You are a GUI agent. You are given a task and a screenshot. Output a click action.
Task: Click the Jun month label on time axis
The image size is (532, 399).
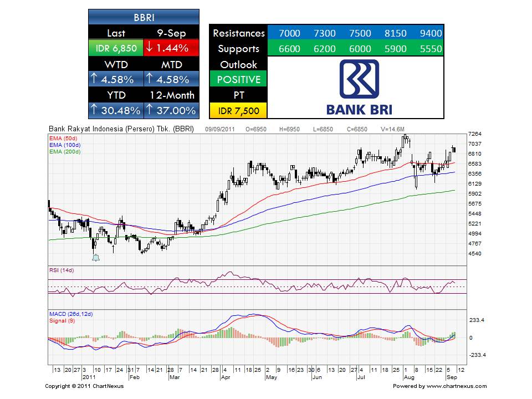[x=317, y=377]
